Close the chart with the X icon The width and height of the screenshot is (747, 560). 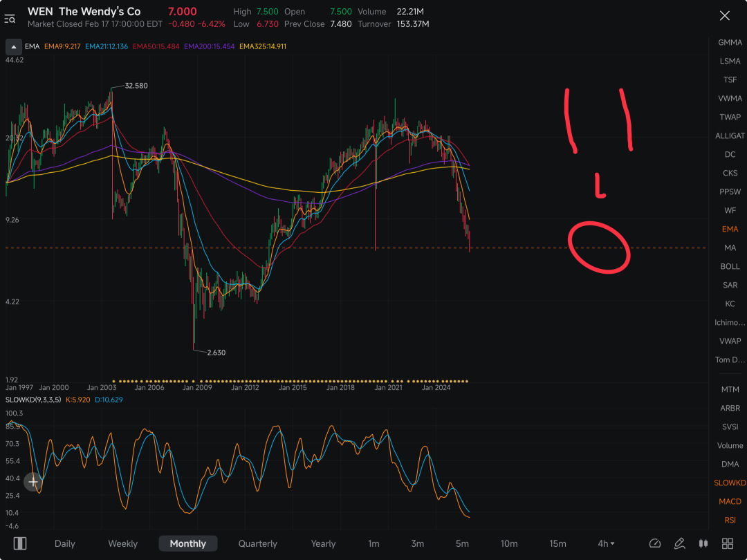click(x=725, y=16)
